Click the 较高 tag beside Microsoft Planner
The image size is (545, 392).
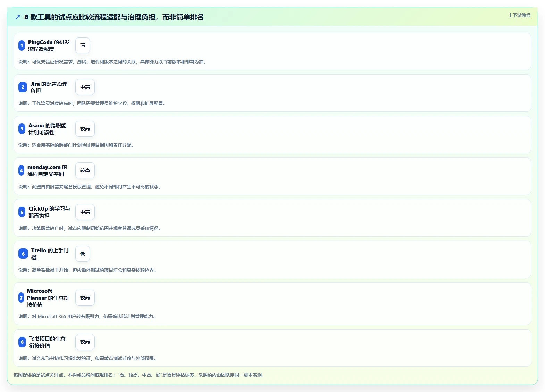85,298
